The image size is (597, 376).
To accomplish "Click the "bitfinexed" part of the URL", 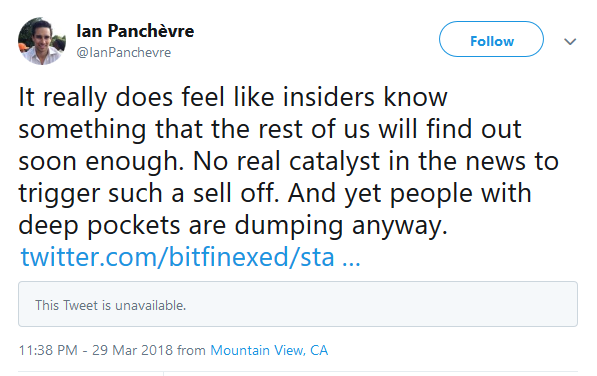I will tap(228, 257).
